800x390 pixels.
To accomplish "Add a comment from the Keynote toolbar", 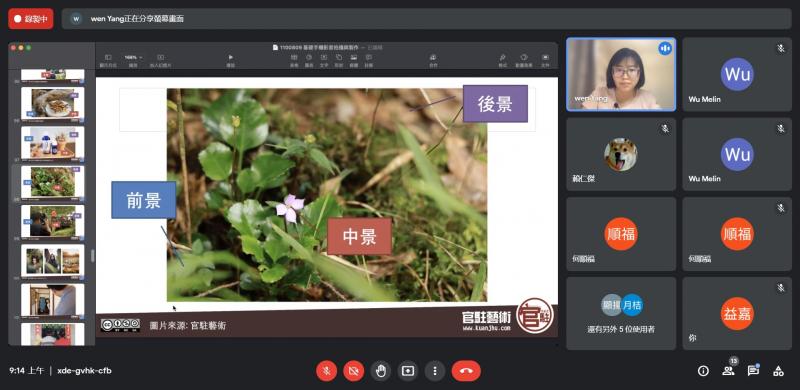I will [368, 60].
